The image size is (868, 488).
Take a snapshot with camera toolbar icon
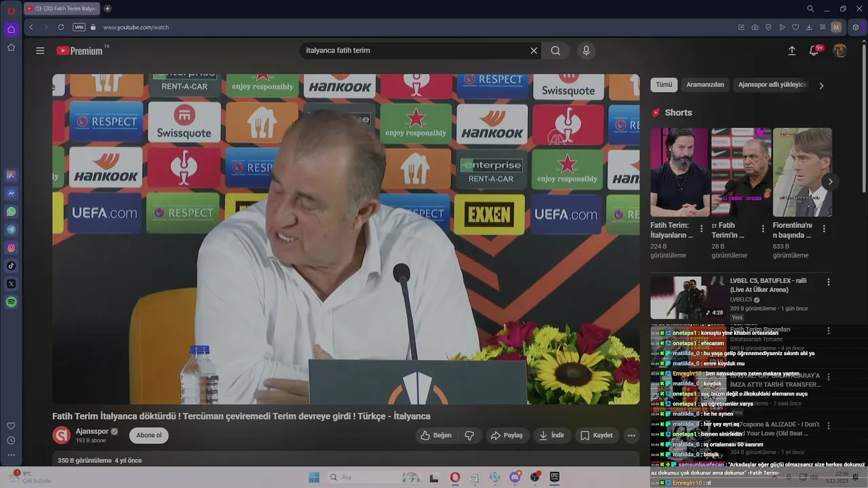tap(755, 27)
